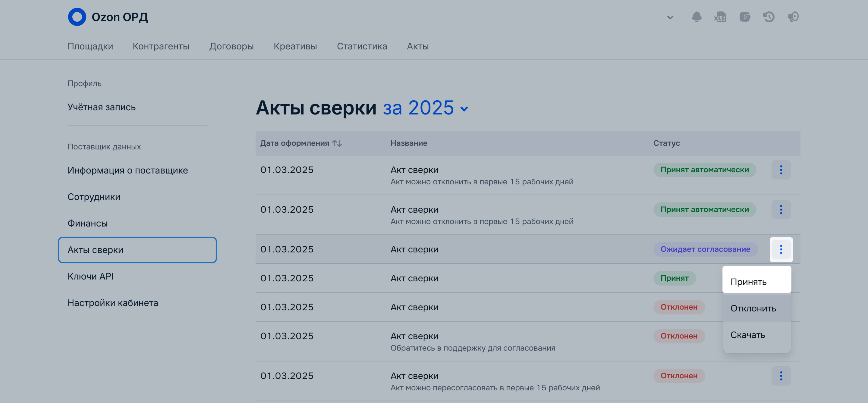Select Принять in the context menu
This screenshot has height=403, width=868.
(x=748, y=282)
